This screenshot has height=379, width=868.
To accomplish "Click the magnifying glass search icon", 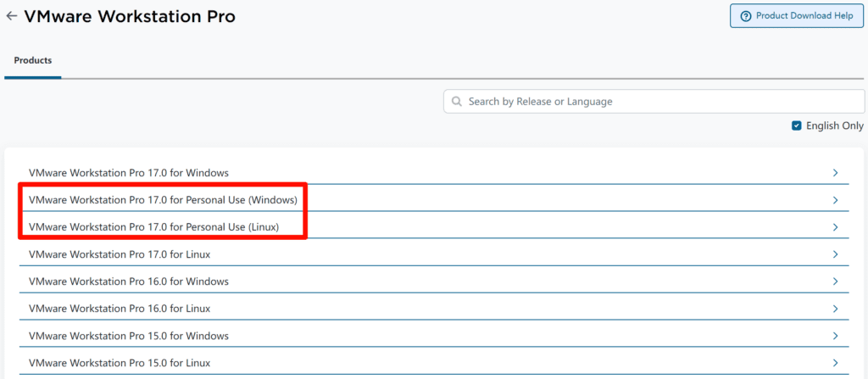I will (x=457, y=102).
